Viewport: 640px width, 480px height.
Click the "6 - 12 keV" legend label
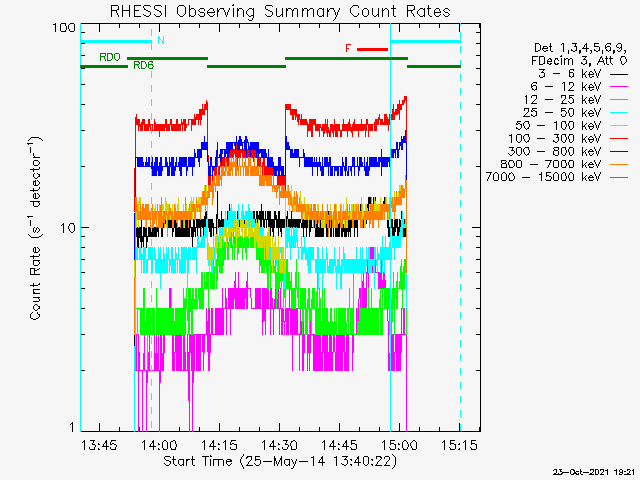click(x=566, y=87)
